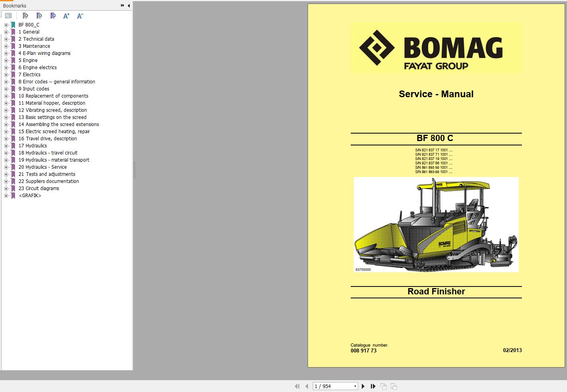
Task: Click the set bookmark destination icon
Action: coord(53,16)
